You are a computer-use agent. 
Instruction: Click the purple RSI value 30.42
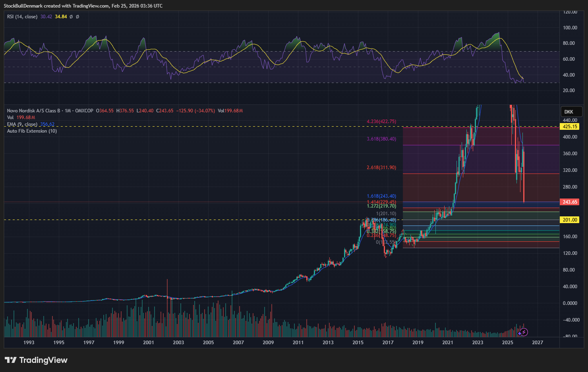click(46, 17)
